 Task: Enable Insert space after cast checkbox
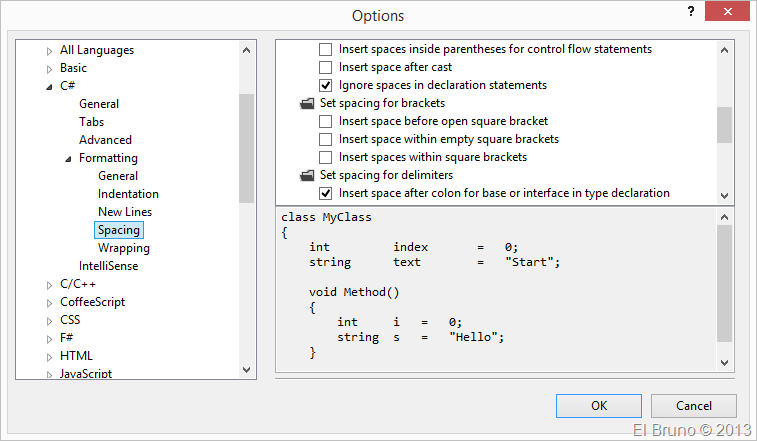click(x=325, y=67)
